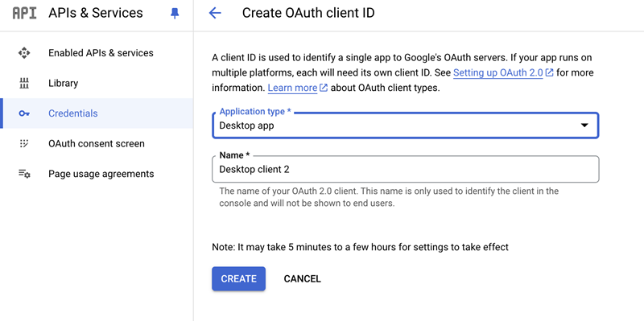Click the Page usage agreements icon
The width and height of the screenshot is (644, 321).
(x=24, y=174)
